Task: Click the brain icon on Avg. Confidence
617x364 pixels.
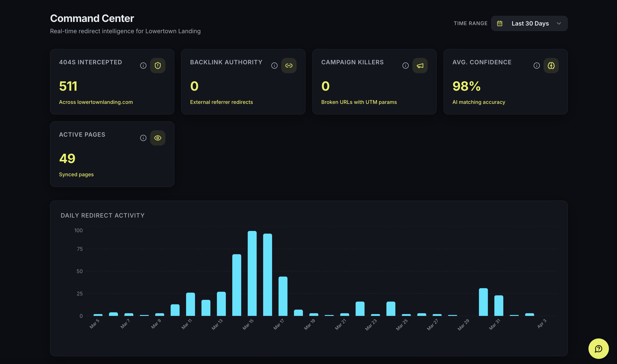Action: pos(551,66)
